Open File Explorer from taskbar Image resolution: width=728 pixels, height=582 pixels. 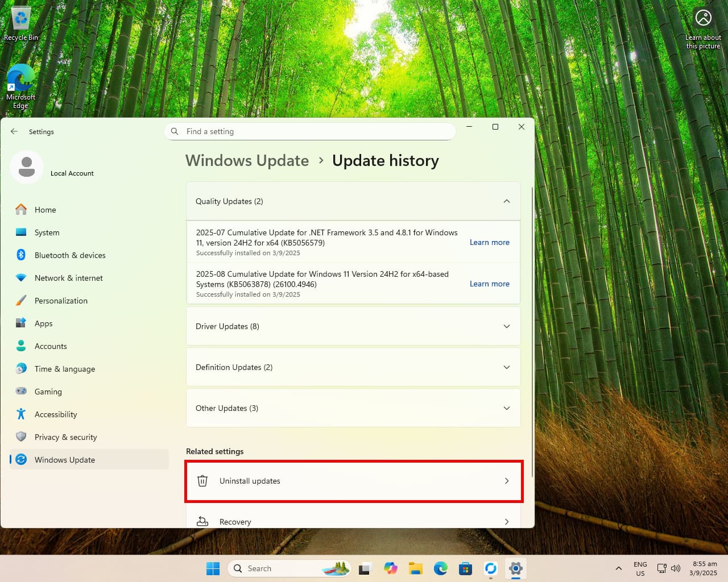(416, 568)
